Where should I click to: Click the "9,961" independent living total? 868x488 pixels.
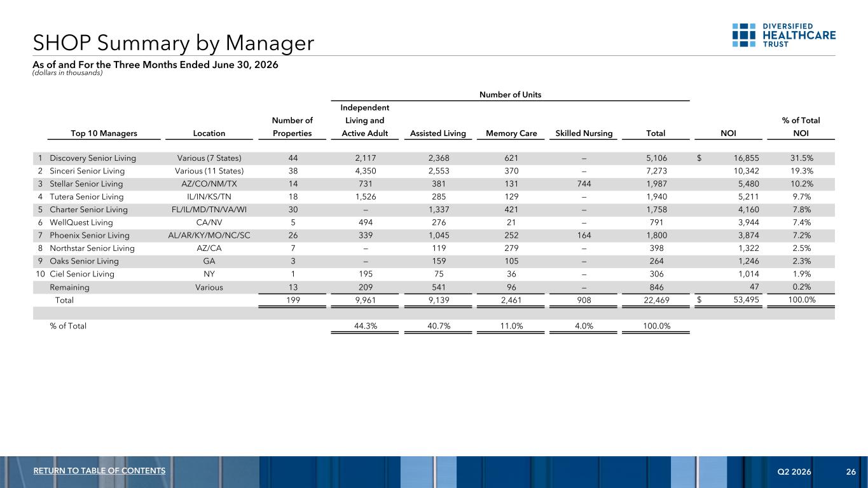[x=366, y=300]
